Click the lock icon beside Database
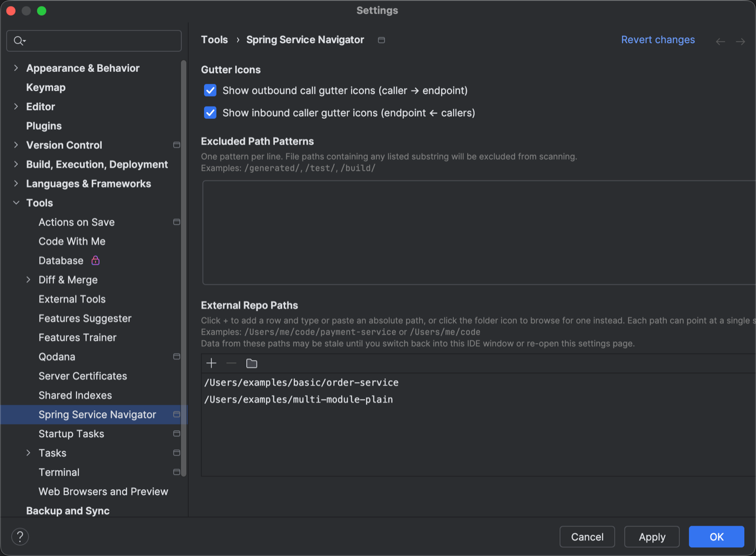 click(96, 260)
